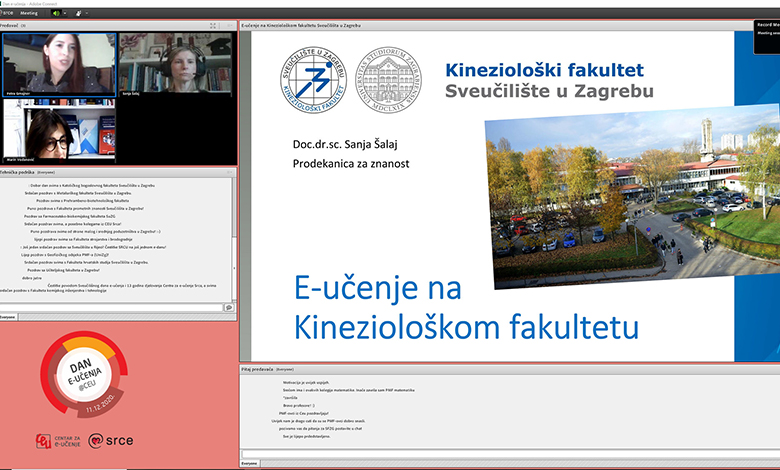Open the raise hand status dropdown arrow
This screenshot has width=780, height=470.
click(x=87, y=13)
